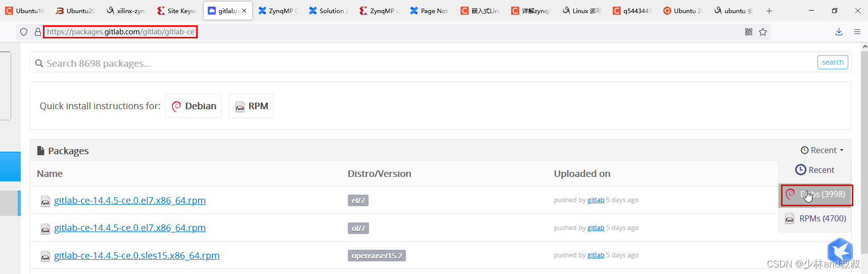Click the Packages section document icon
The image size is (868, 274).
[41, 151]
